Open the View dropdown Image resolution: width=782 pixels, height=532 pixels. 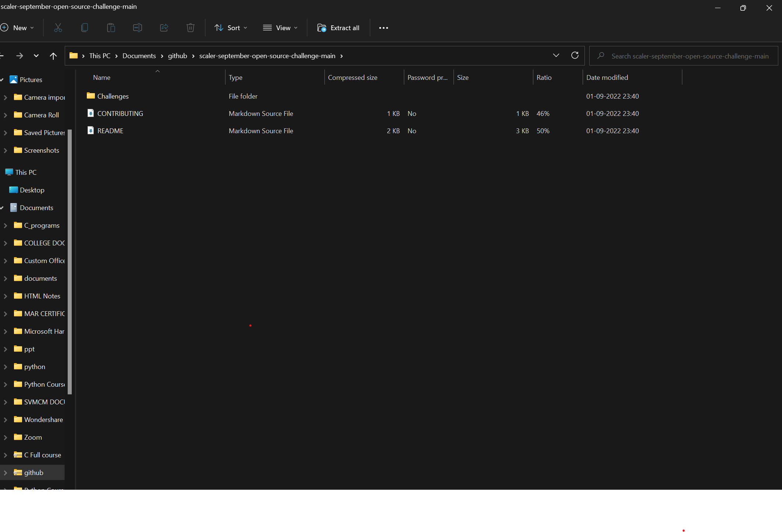[x=280, y=28]
